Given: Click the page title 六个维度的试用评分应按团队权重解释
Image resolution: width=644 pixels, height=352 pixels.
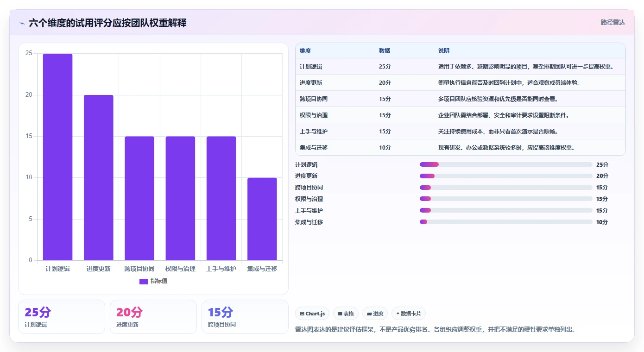Looking at the screenshot, I should 107,23.
